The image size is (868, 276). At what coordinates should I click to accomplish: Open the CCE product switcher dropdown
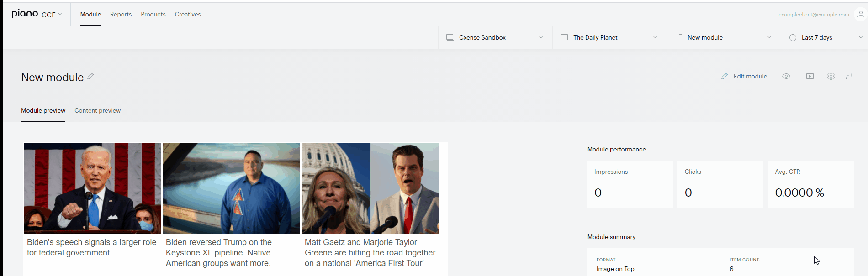point(52,15)
